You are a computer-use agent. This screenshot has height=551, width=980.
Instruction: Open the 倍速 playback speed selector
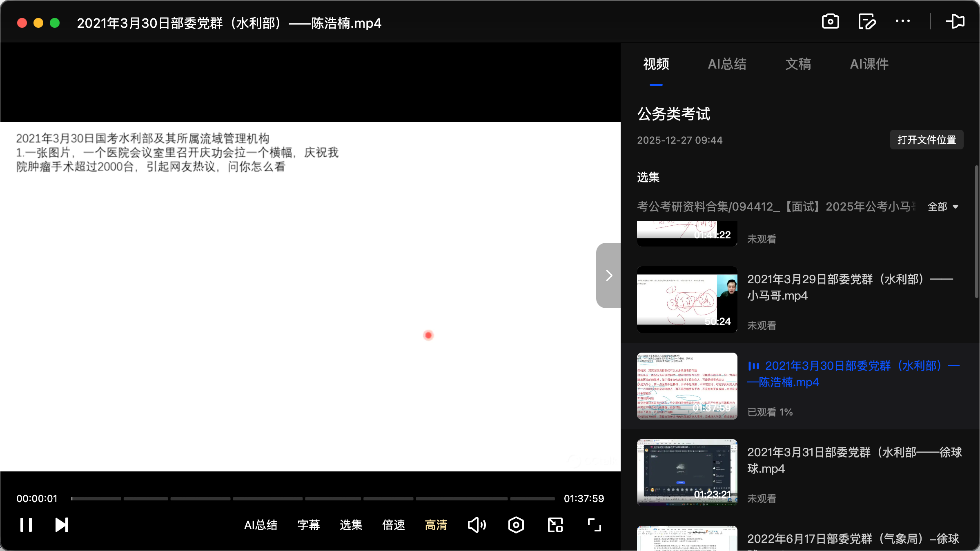[393, 525]
